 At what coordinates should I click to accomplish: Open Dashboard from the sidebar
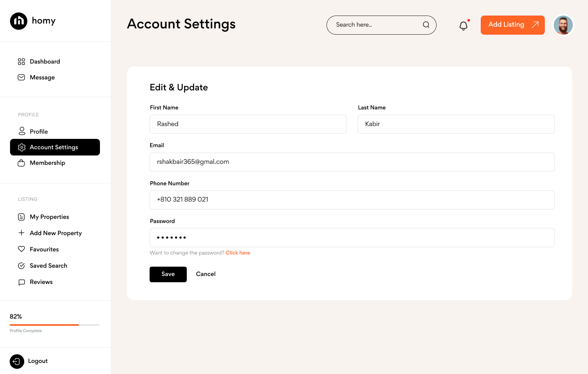point(45,62)
